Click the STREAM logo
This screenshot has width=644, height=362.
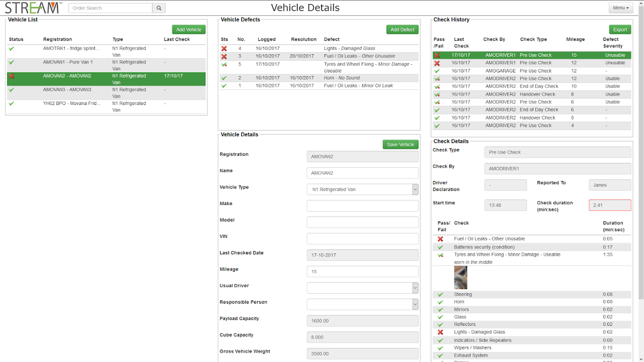point(33,8)
